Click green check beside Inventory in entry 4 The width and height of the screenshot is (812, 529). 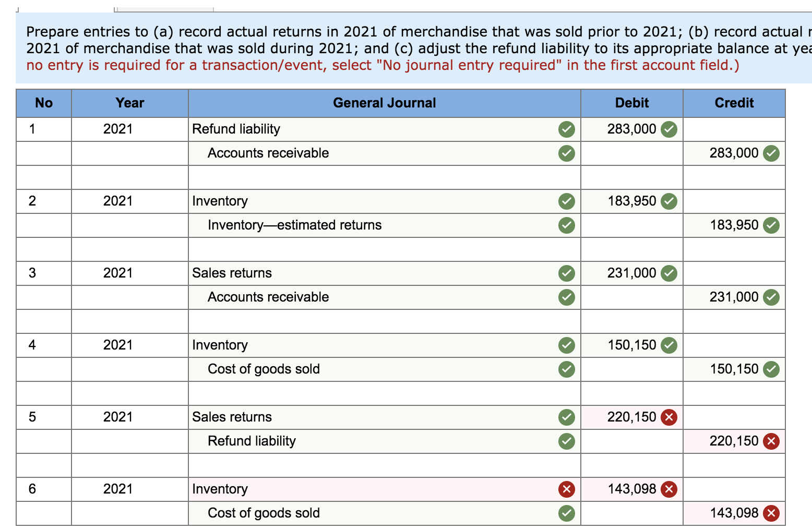[x=566, y=345]
